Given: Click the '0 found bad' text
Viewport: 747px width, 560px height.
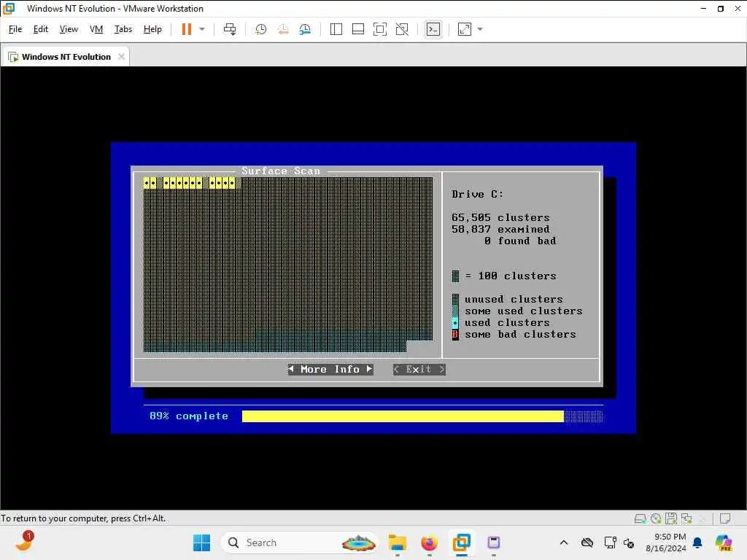Looking at the screenshot, I should pos(520,241).
